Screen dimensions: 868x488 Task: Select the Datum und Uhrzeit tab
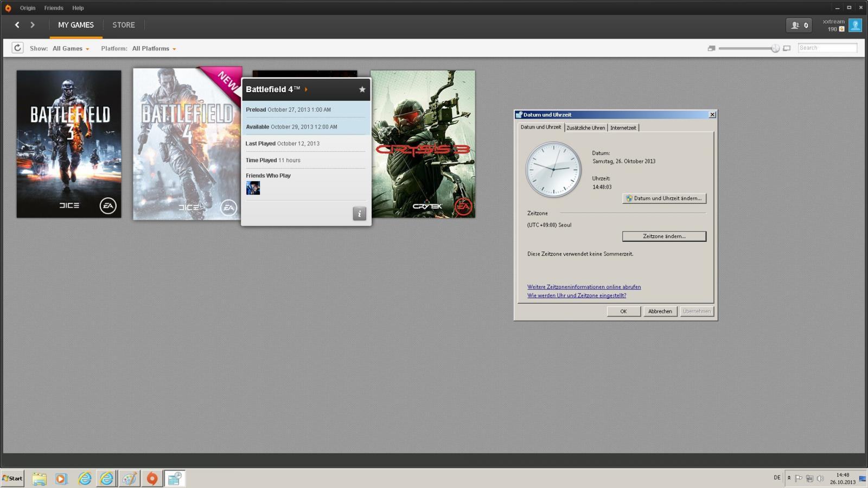pos(541,127)
